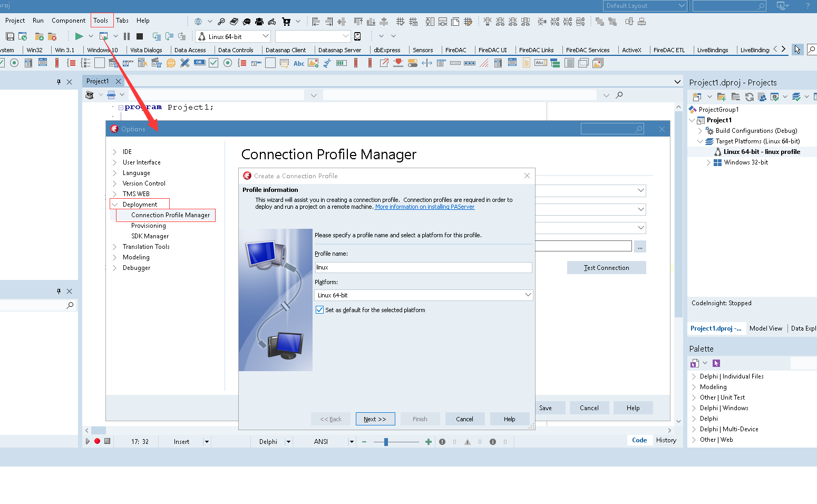Click the Abc label component icon
The width and height of the screenshot is (817, 504).
point(299,63)
